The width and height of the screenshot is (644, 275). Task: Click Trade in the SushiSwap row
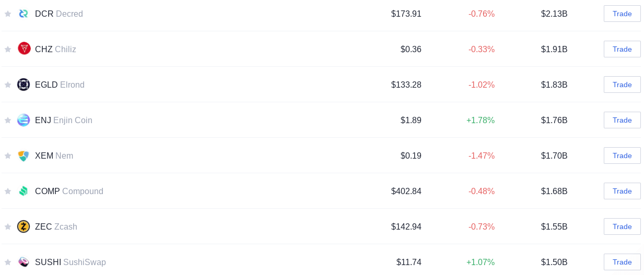click(x=622, y=262)
